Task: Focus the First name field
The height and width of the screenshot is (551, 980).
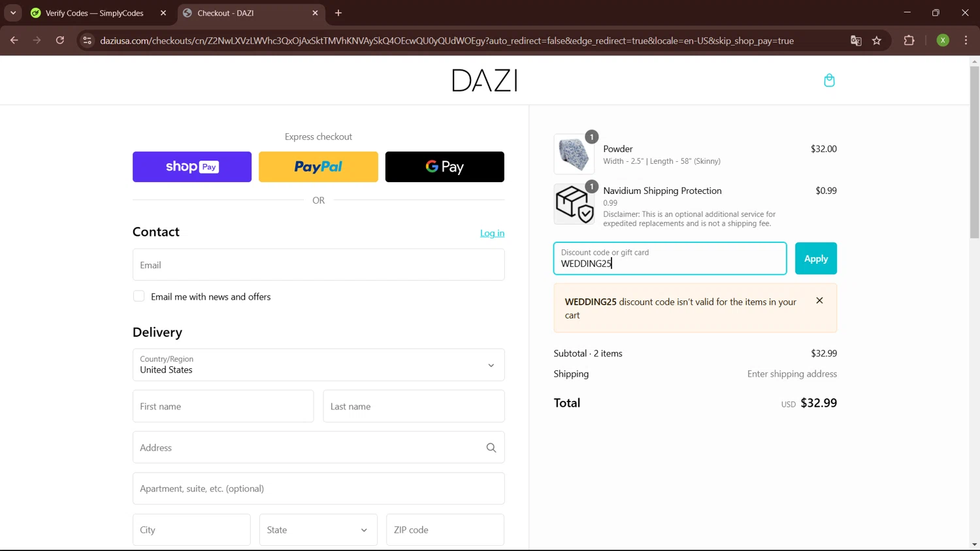Action: (223, 406)
